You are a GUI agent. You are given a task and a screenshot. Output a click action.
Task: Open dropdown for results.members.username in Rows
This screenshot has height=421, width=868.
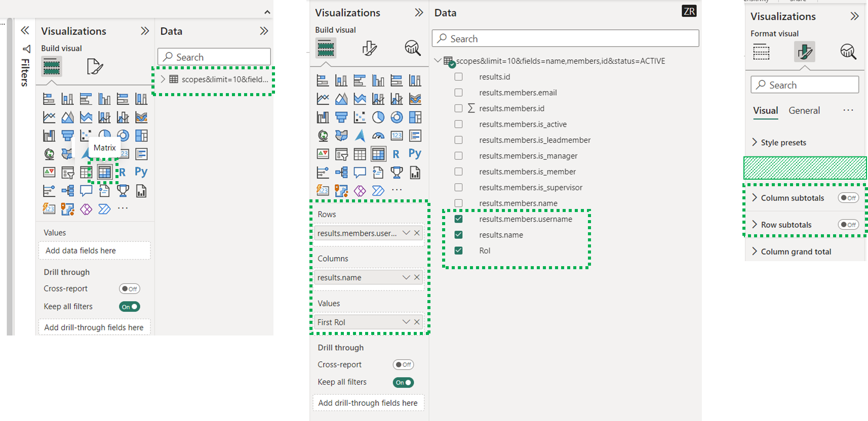(406, 233)
